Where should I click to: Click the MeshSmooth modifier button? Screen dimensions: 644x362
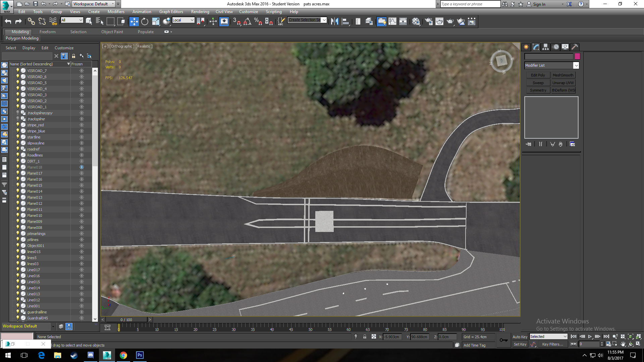(x=563, y=75)
